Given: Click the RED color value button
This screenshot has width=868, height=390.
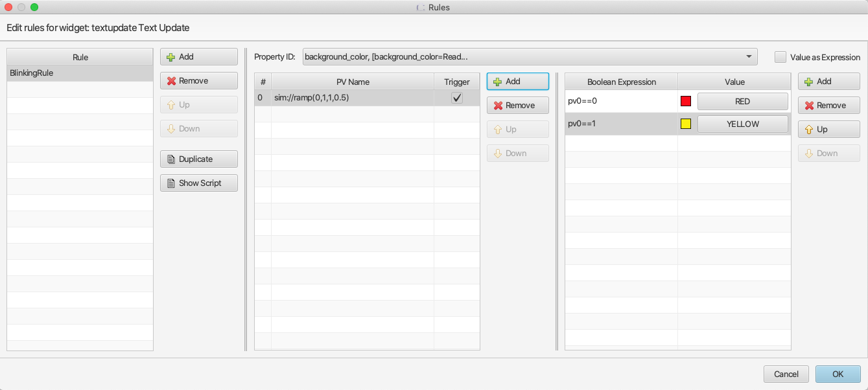Looking at the screenshot, I should pyautogui.click(x=742, y=102).
